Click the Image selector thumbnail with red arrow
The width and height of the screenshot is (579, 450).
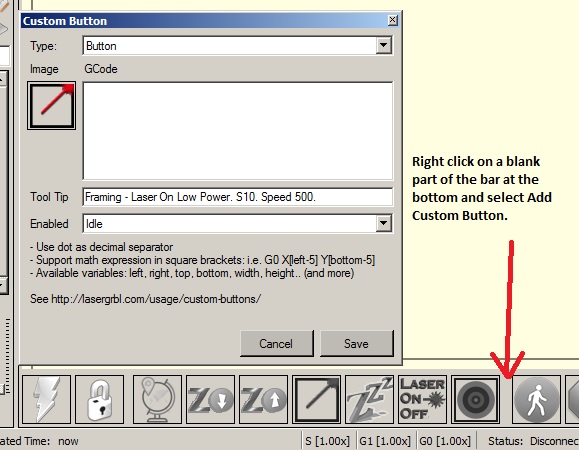point(51,106)
